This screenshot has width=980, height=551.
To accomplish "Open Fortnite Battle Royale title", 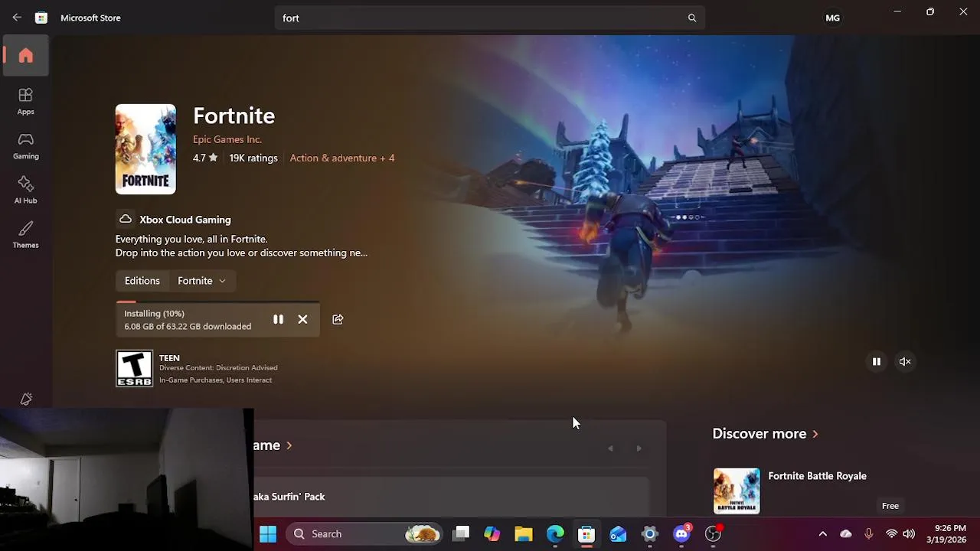I will pyautogui.click(x=817, y=476).
